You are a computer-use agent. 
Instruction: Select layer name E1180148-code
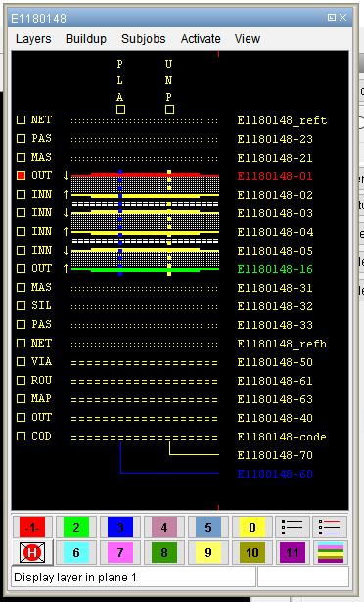pos(282,437)
